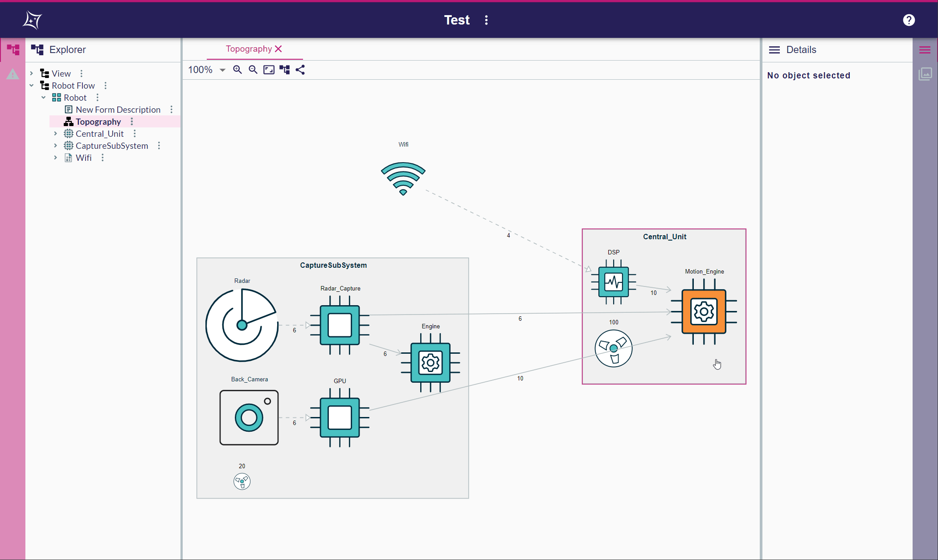Click the zoom in magnifier icon
This screenshot has width=938, height=560.
coord(237,69)
